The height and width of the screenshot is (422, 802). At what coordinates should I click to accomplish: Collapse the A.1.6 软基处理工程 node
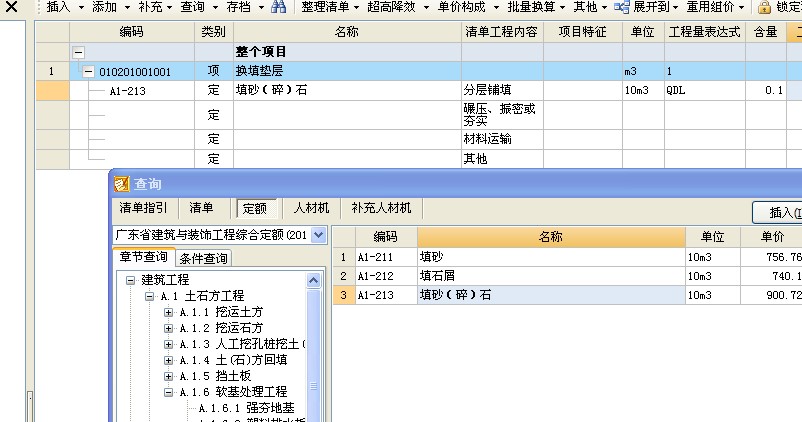pos(168,392)
